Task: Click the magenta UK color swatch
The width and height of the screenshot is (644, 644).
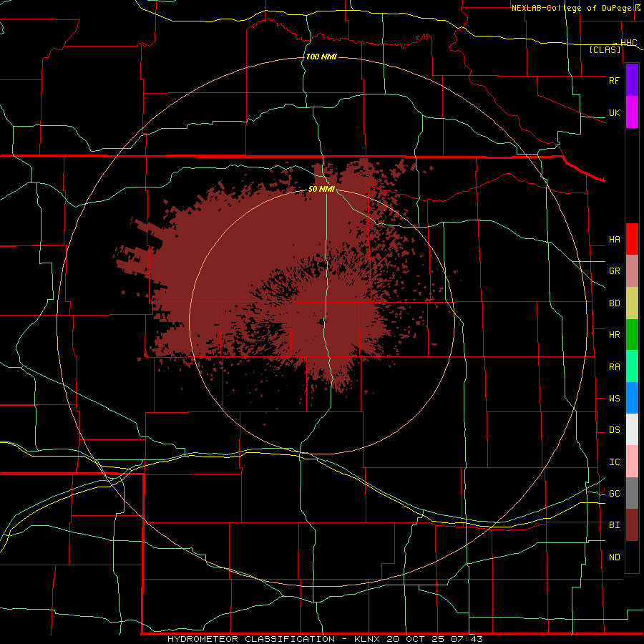Action: point(632,112)
